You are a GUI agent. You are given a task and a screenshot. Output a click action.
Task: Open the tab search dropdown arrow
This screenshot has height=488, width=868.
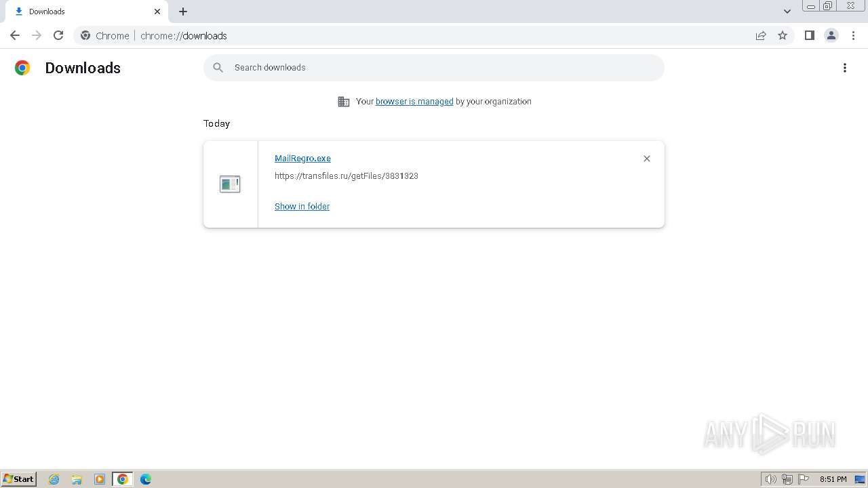787,12
